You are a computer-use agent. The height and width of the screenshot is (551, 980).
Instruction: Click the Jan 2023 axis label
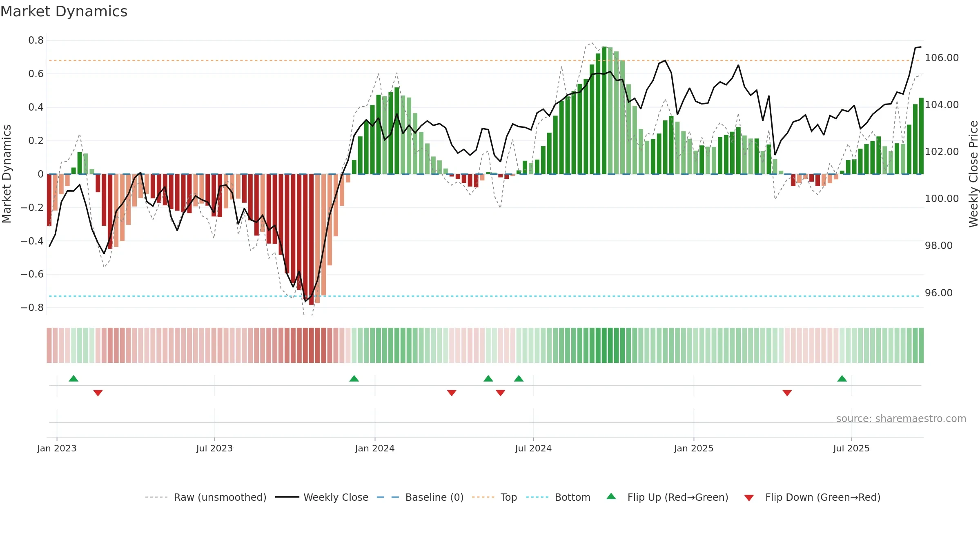57,448
